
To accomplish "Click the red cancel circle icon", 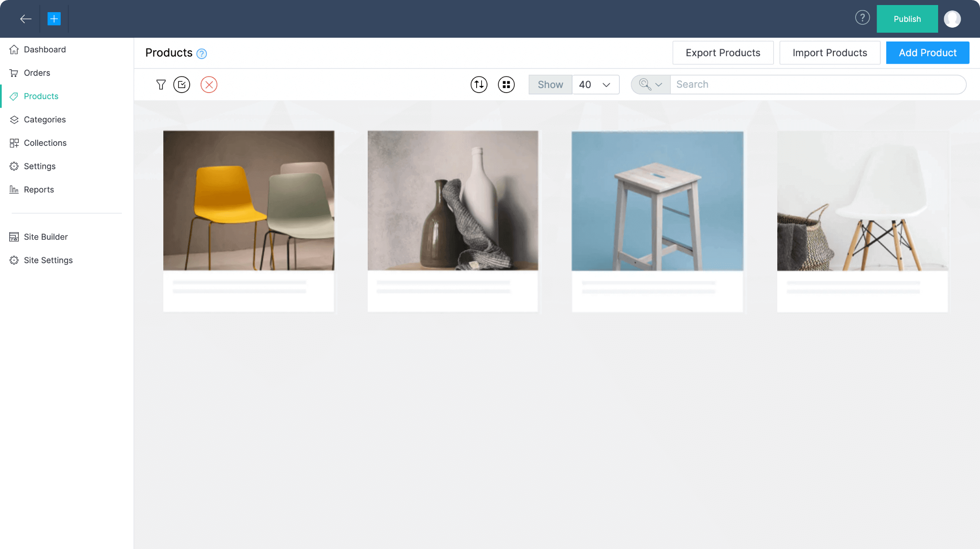I will tap(209, 85).
